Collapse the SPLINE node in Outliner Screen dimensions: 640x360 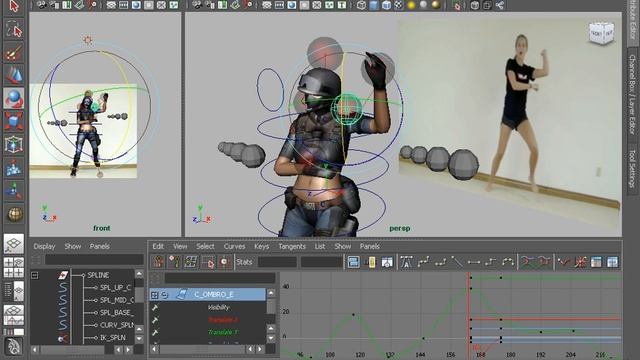[x=35, y=276]
